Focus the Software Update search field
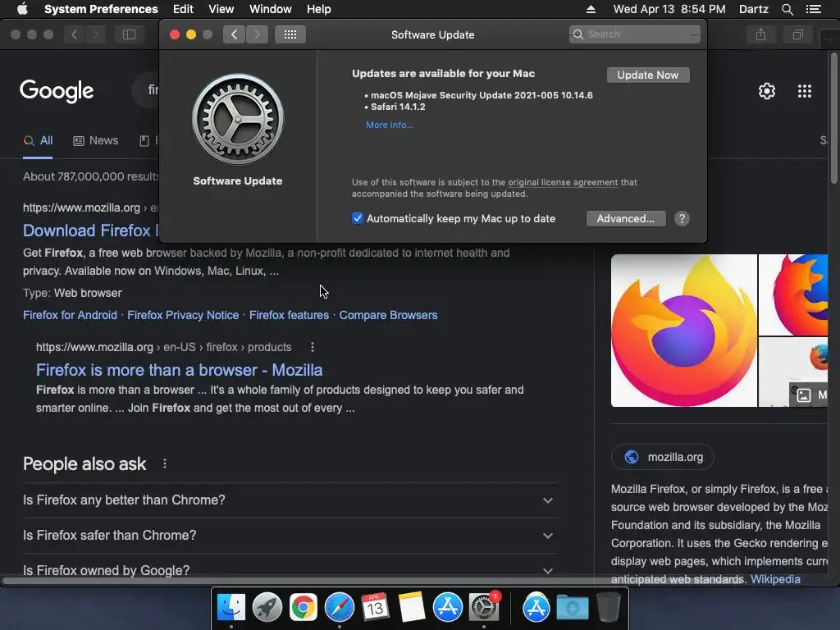The width and height of the screenshot is (840, 630). (x=634, y=34)
